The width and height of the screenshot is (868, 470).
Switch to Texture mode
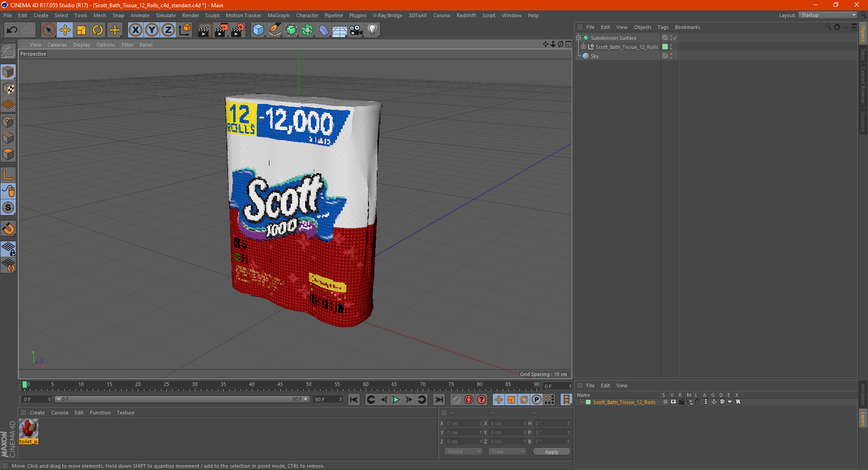pyautogui.click(x=8, y=89)
